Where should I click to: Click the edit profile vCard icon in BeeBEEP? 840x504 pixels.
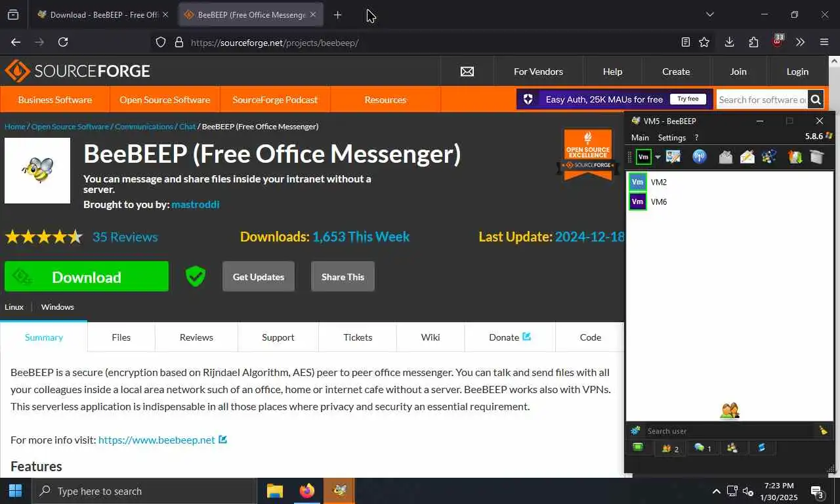tap(673, 157)
